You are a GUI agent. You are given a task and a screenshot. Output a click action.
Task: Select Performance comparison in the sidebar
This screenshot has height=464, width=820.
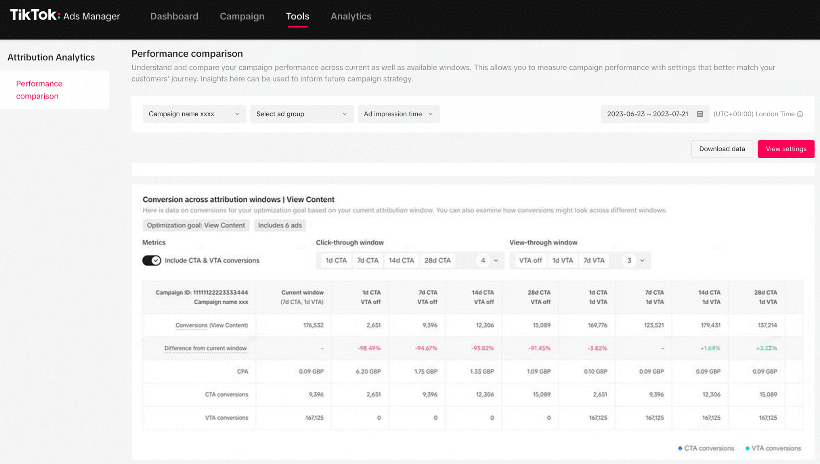[x=37, y=90]
